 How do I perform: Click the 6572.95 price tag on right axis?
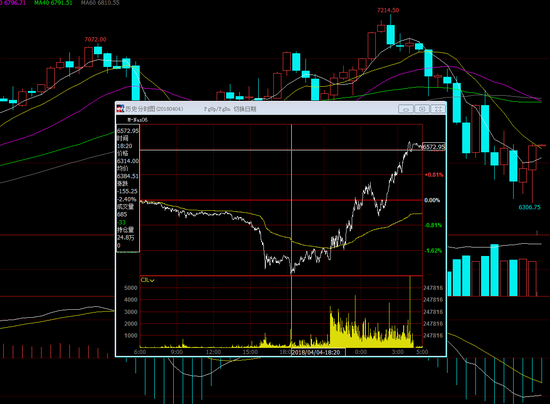tap(434, 147)
